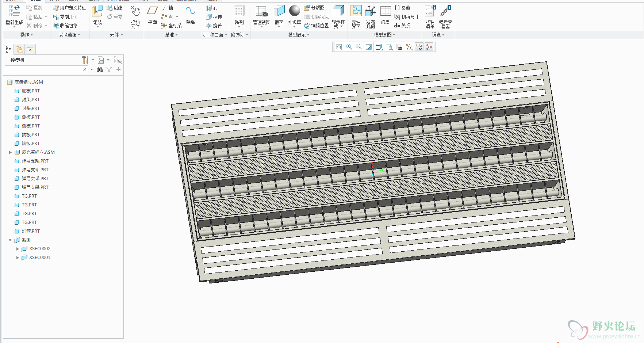
Task: Open saved orientations in graphics toolbar
Action: point(389,47)
